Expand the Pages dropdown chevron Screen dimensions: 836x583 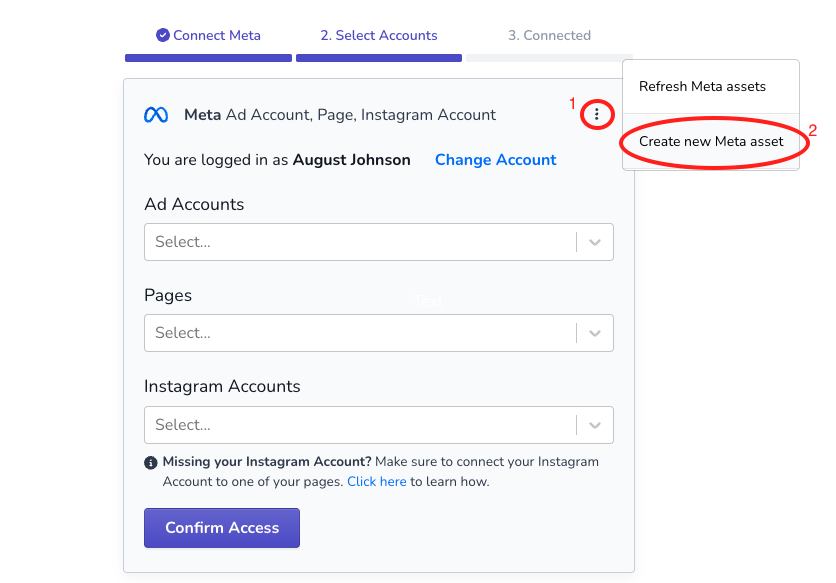[x=595, y=333]
